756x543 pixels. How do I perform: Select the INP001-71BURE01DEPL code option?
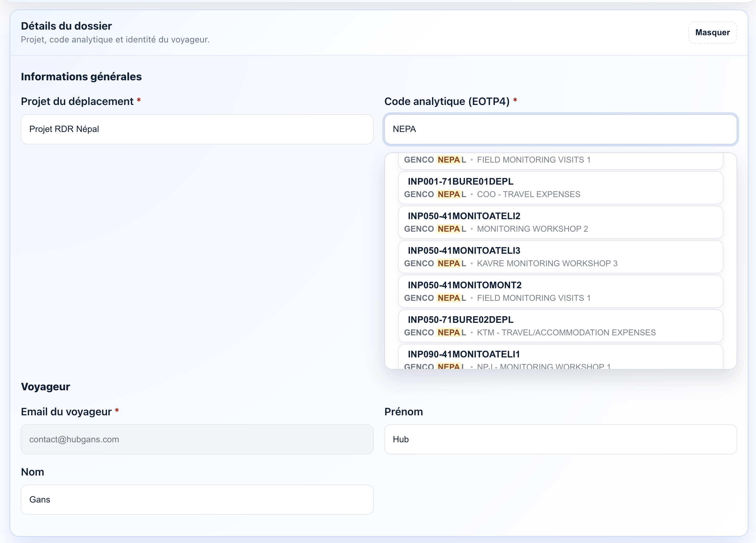click(560, 188)
